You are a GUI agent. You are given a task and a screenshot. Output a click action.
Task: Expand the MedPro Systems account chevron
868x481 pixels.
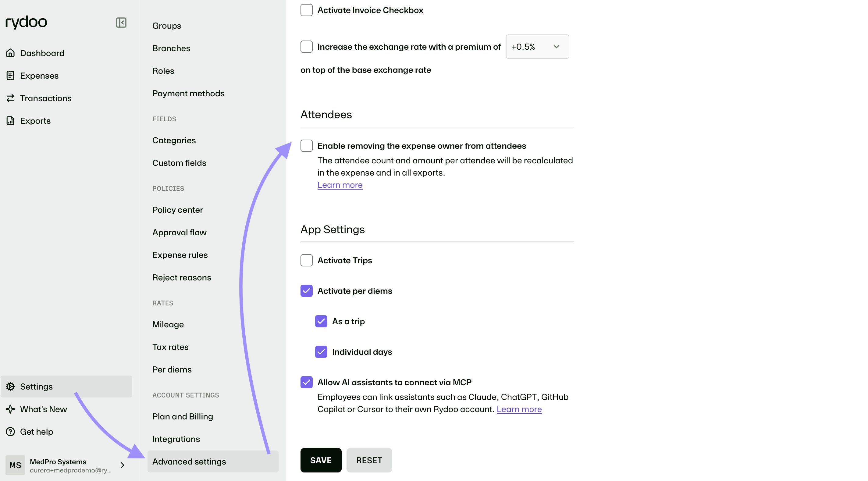(x=122, y=465)
